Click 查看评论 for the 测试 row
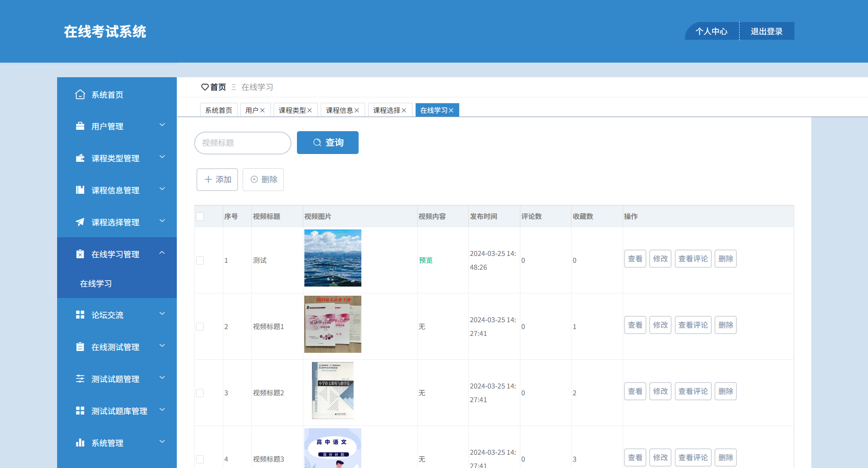This screenshot has height=468, width=868. 693,259
